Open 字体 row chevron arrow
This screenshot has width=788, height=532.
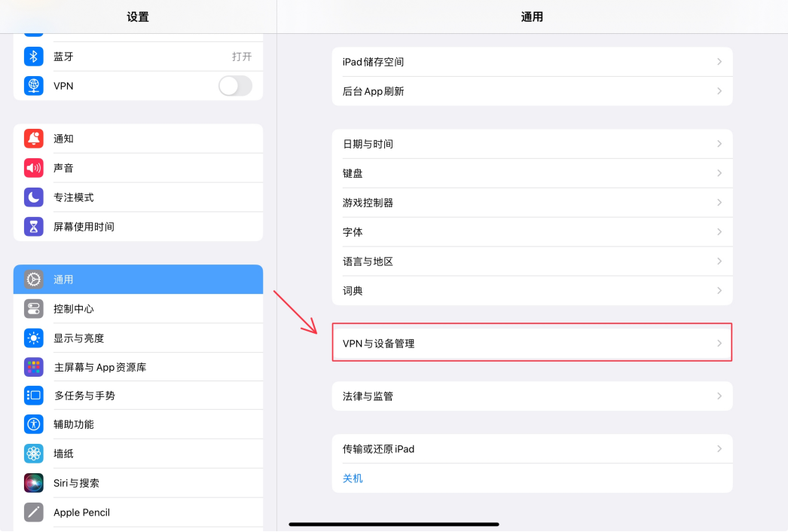(x=719, y=232)
